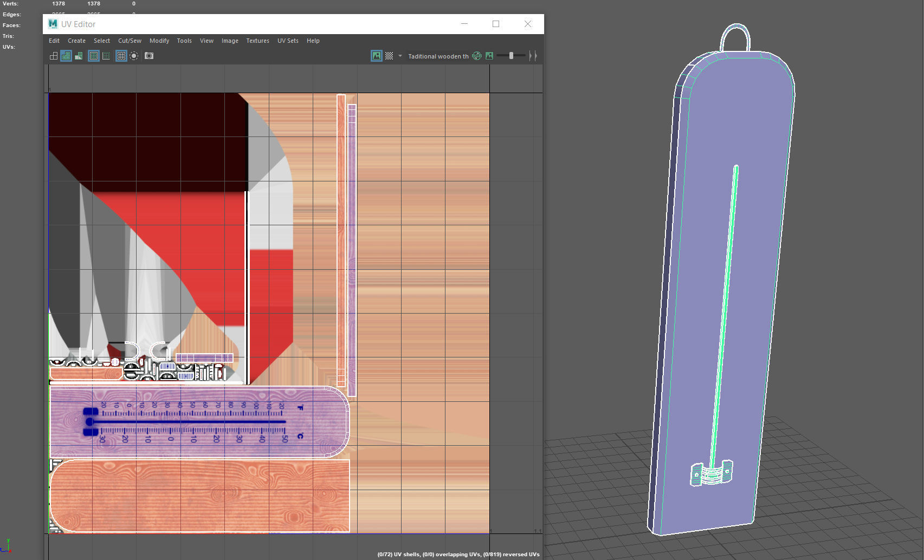Open the Edit menu

click(x=54, y=41)
